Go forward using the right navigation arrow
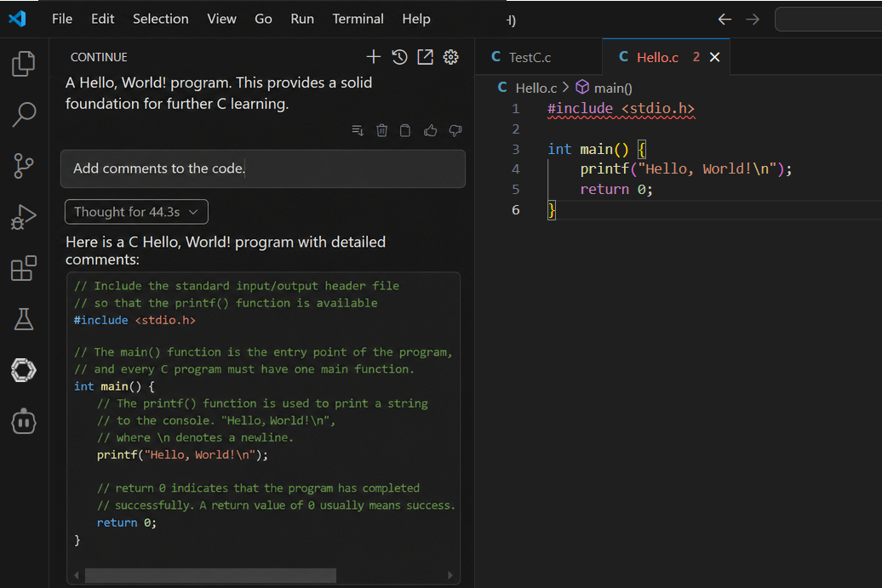This screenshot has height=588, width=882. point(753,19)
